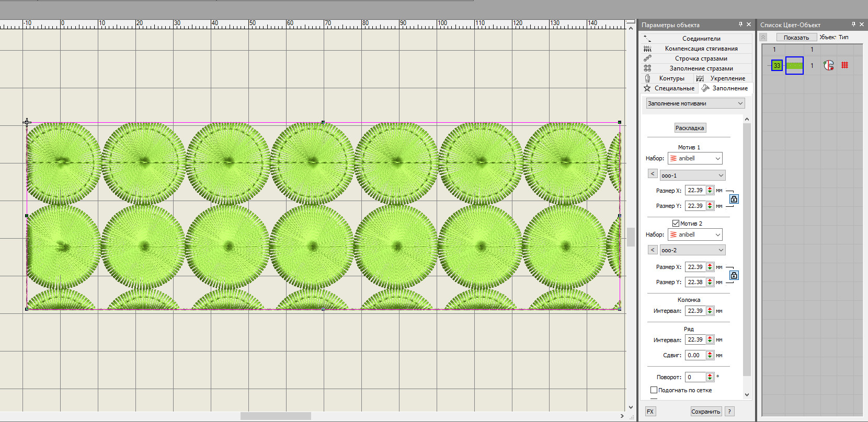Image resolution: width=868 pixels, height=422 pixels.
Task: Open the Мотив 1 Набор 'anibell' dropdown
Action: point(695,158)
